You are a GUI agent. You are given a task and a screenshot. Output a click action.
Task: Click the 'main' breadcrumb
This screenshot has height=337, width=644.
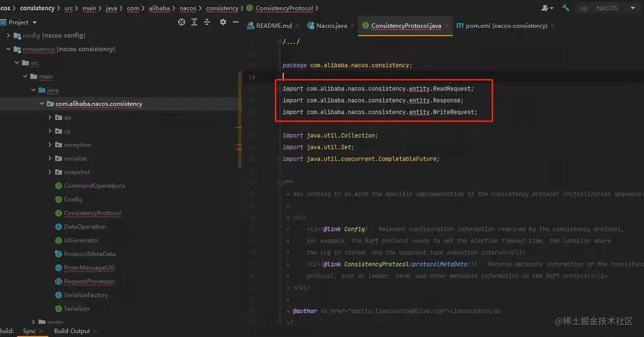tap(89, 8)
